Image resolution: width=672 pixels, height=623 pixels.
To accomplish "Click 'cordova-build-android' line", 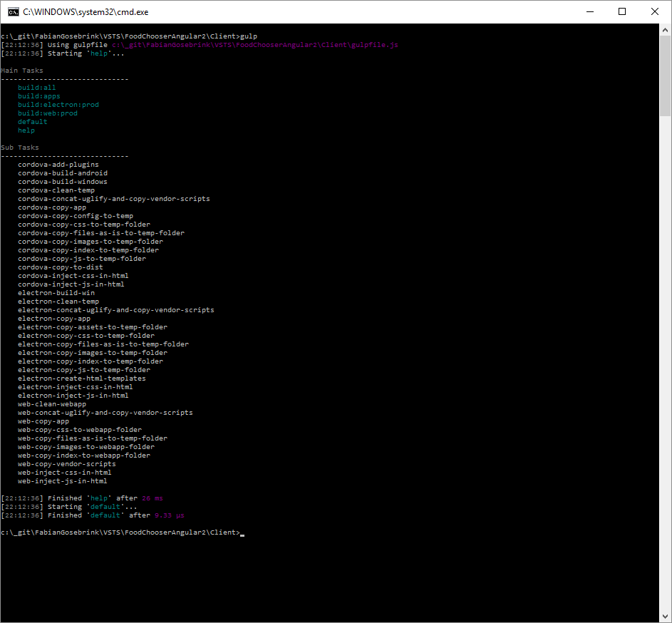I will click(63, 173).
